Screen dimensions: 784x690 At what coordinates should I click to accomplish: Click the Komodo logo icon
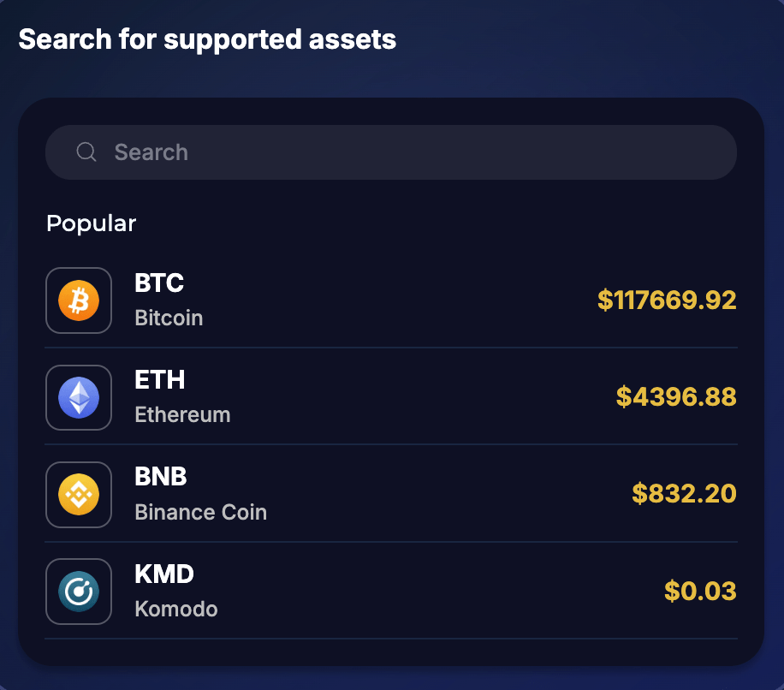[79, 592]
